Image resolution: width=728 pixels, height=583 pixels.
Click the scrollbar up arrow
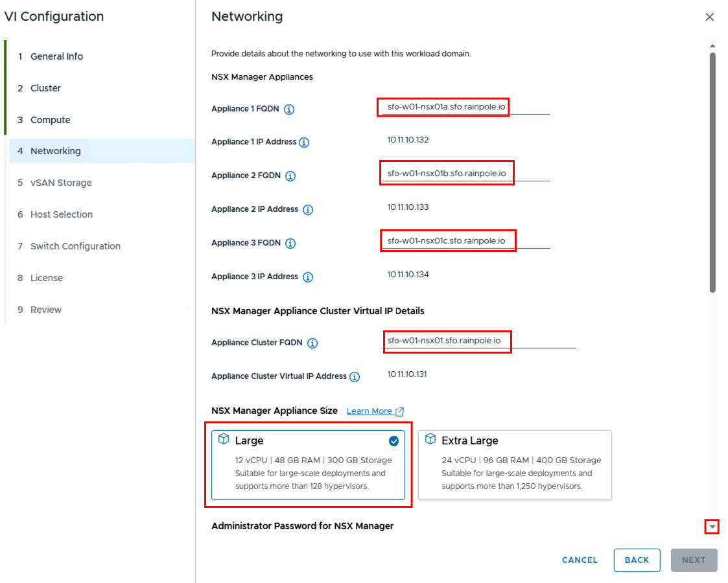(713, 45)
